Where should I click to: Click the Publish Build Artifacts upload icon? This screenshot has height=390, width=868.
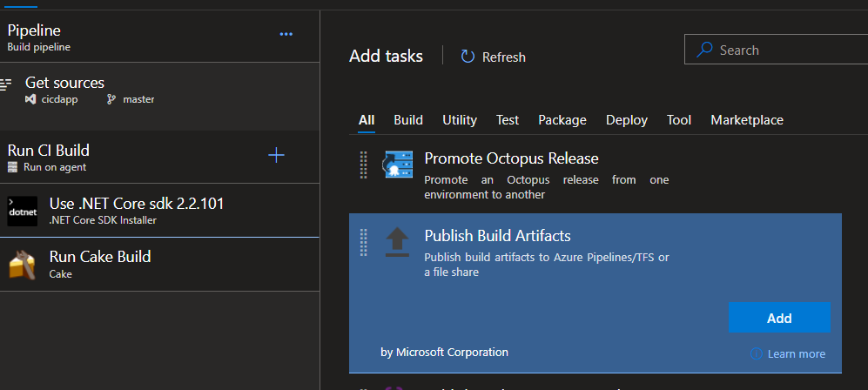point(397,243)
